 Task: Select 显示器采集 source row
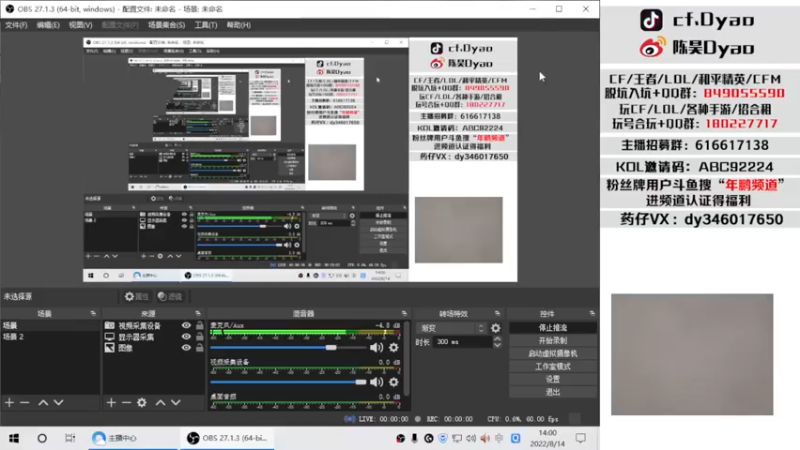[x=154, y=337]
